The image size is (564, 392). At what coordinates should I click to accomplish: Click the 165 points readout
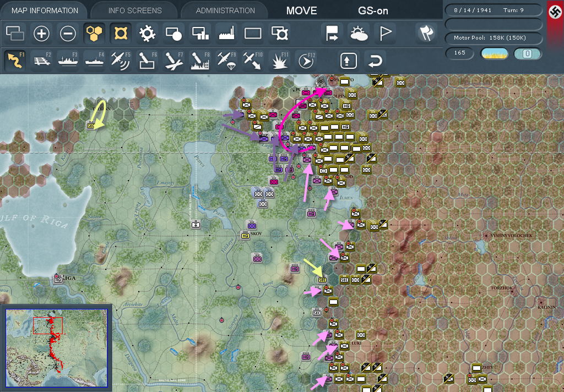click(460, 53)
